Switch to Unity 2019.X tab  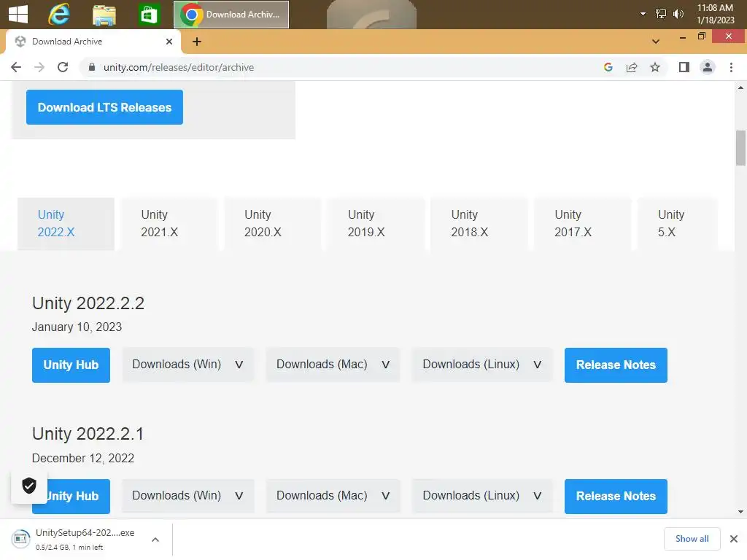click(376, 223)
